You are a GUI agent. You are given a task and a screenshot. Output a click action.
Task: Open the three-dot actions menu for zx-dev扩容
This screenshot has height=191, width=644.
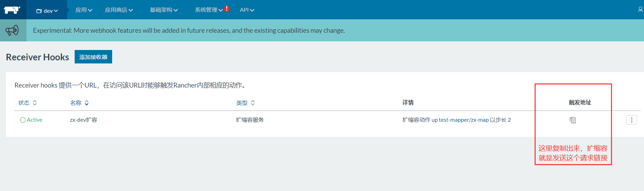point(631,120)
